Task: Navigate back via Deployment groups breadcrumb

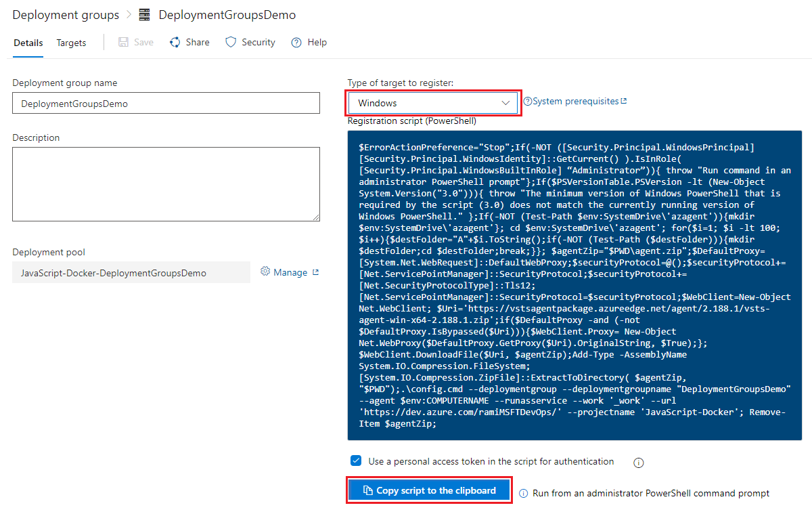Action: 65,14
